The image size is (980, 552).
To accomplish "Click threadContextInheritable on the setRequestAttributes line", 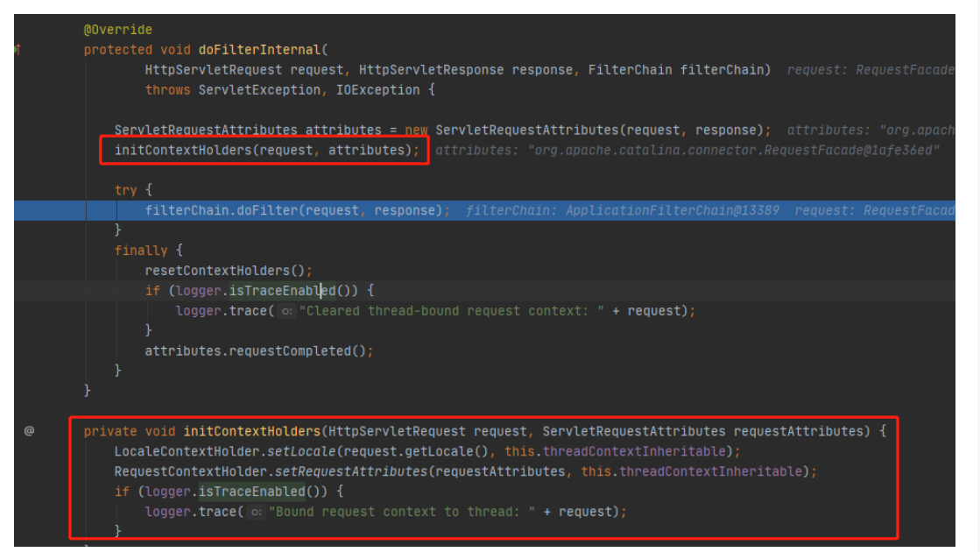I will coord(710,471).
